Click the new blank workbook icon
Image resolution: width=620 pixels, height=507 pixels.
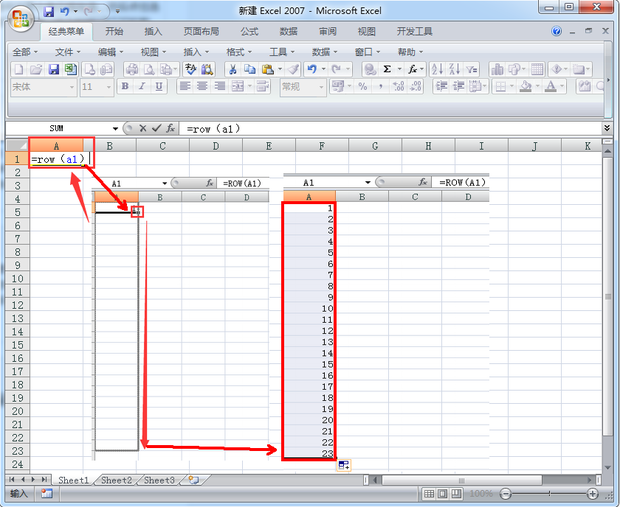[x=19, y=70]
